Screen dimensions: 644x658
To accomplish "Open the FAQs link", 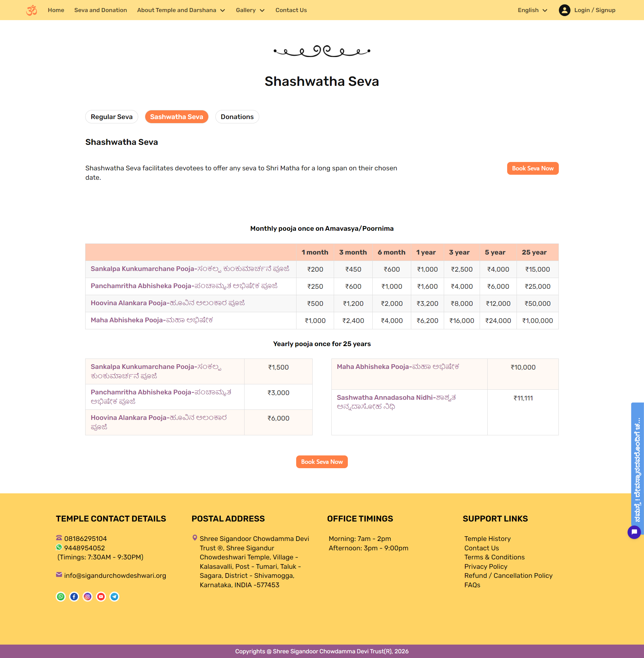I will pos(472,585).
